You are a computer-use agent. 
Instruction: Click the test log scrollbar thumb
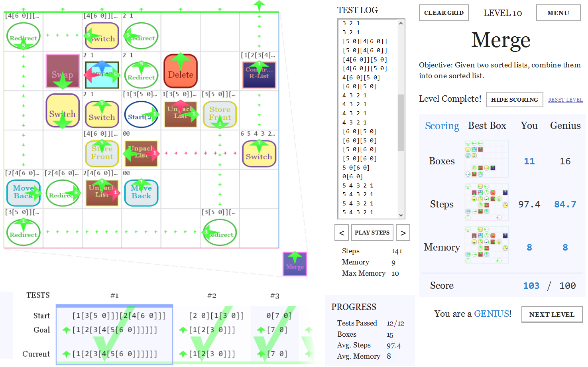click(x=401, y=123)
